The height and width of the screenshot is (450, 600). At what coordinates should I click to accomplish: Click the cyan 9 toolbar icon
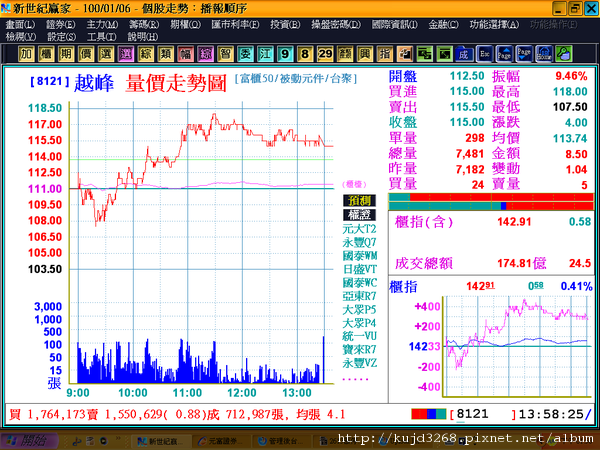point(285,54)
